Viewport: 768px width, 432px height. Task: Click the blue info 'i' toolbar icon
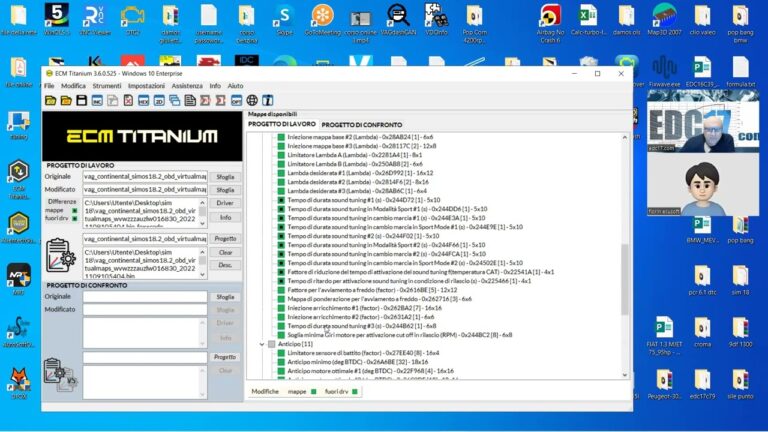point(267,100)
